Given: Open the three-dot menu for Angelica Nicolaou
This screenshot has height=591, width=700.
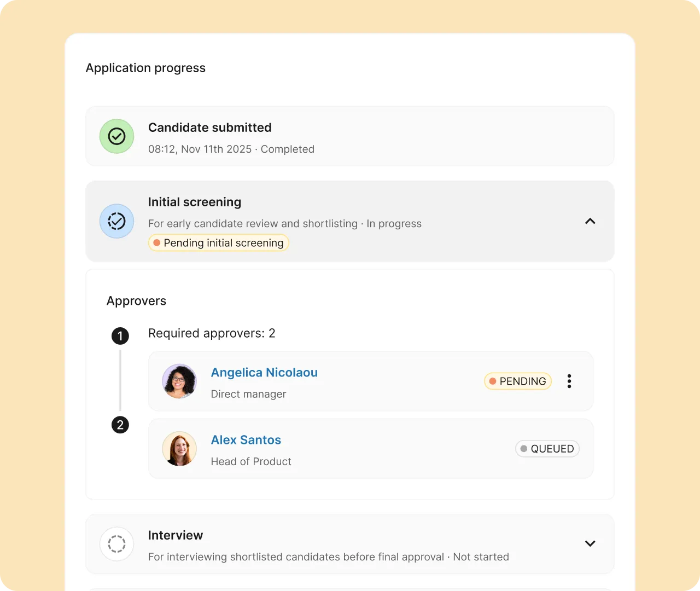Looking at the screenshot, I should [569, 381].
